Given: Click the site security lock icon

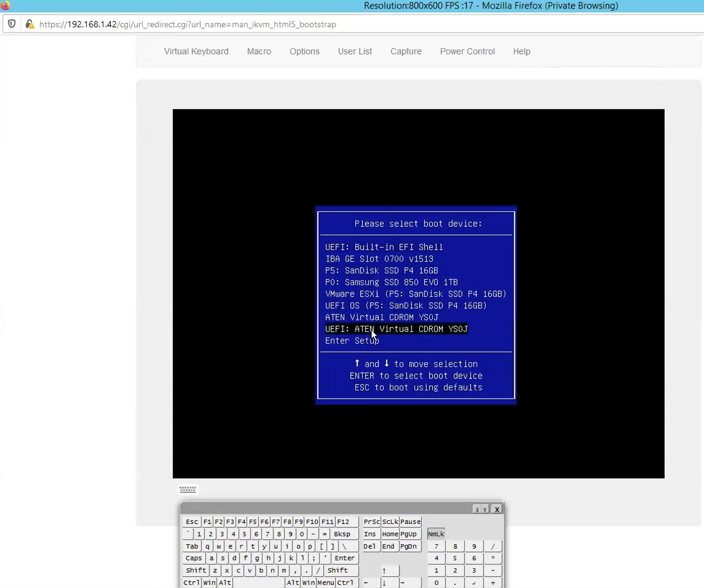Looking at the screenshot, I should (x=30, y=24).
